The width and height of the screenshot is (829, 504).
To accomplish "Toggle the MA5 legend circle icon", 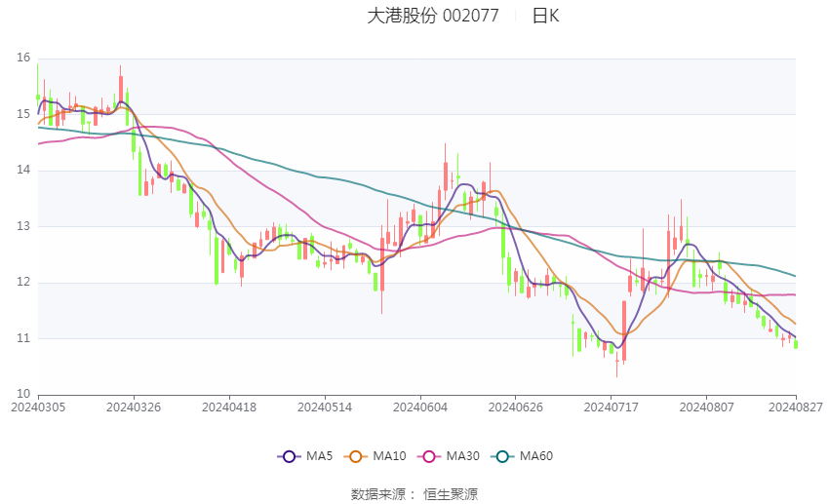I will coord(289,456).
